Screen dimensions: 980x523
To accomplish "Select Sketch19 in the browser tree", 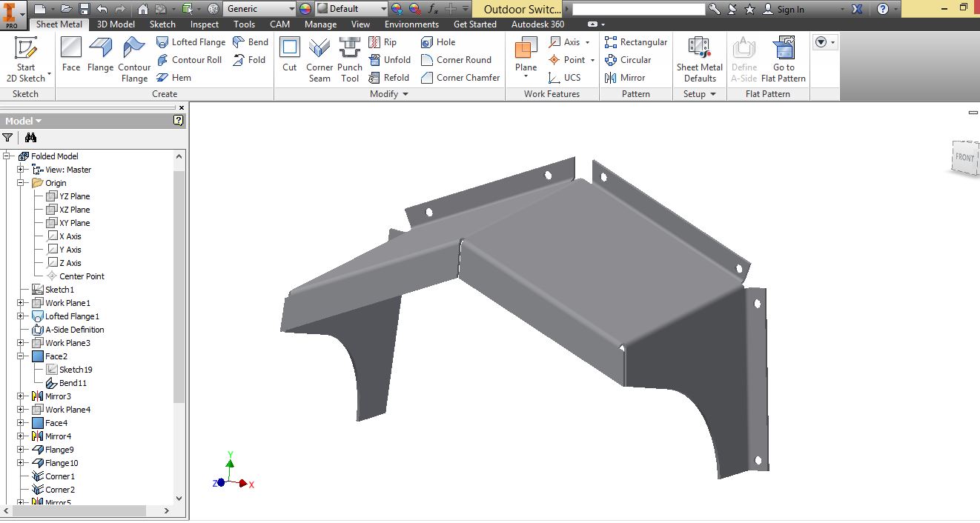I will (69, 370).
